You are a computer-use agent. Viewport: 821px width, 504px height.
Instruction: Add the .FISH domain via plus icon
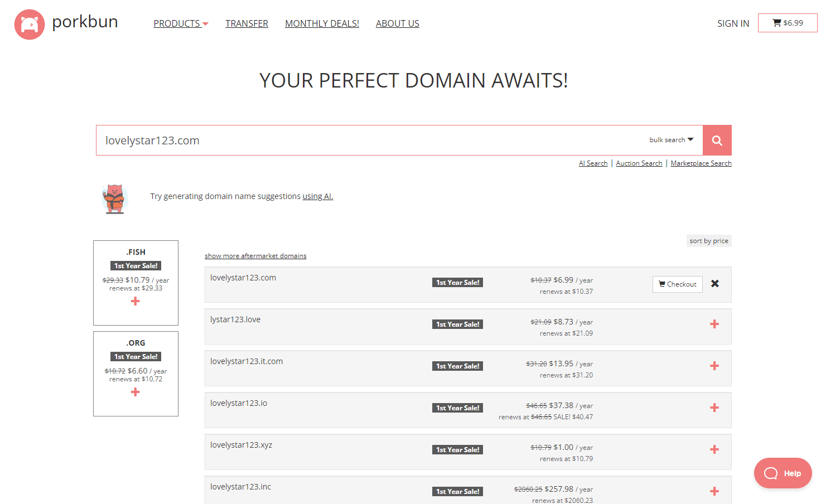pos(135,301)
